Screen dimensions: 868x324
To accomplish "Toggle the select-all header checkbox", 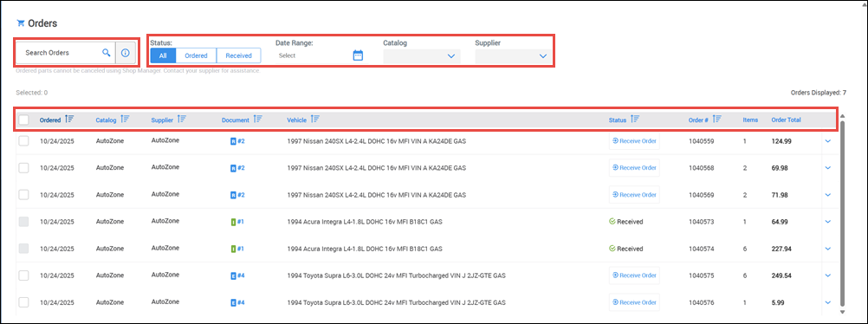I will (23, 120).
